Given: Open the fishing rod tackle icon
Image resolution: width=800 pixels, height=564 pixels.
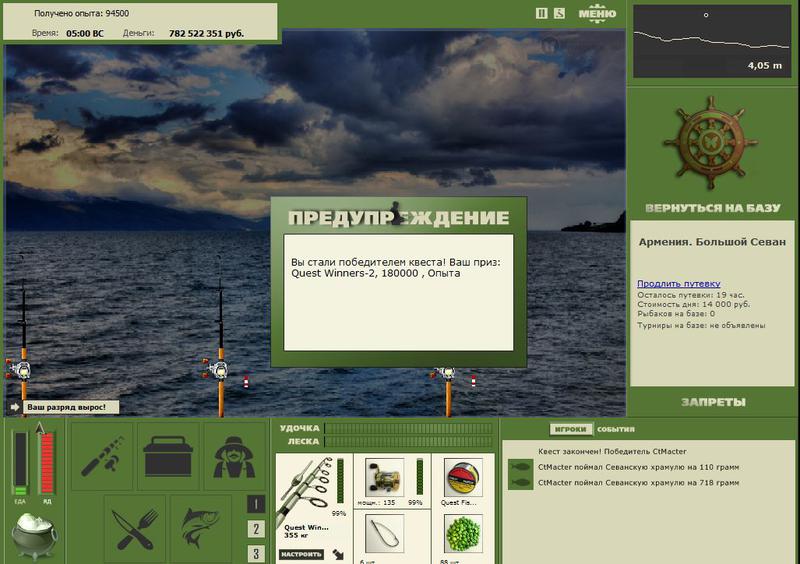Looking at the screenshot, I should (102, 456).
